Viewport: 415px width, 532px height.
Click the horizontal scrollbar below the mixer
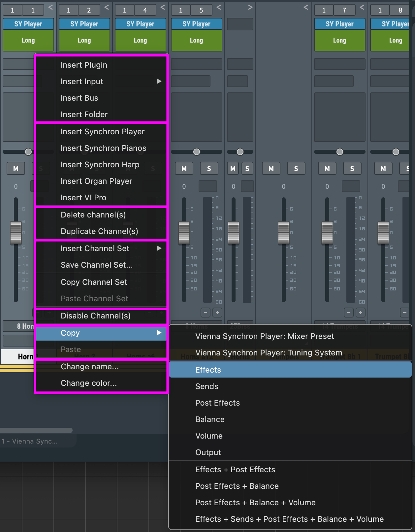(36, 430)
